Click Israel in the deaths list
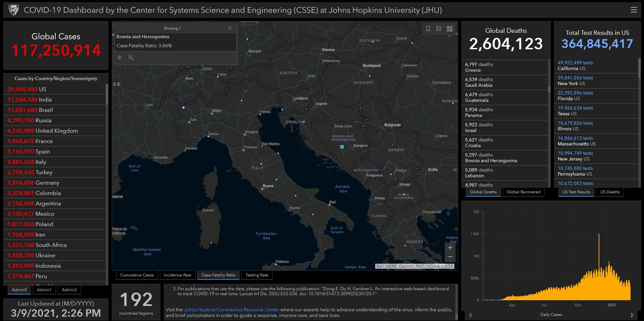The height and width of the screenshot is (321, 644). [x=505, y=128]
